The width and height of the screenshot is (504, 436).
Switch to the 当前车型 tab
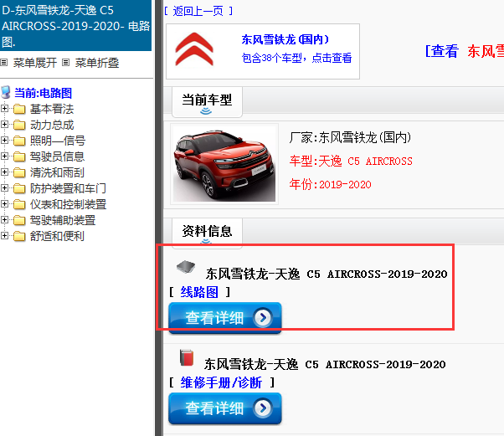click(x=207, y=101)
